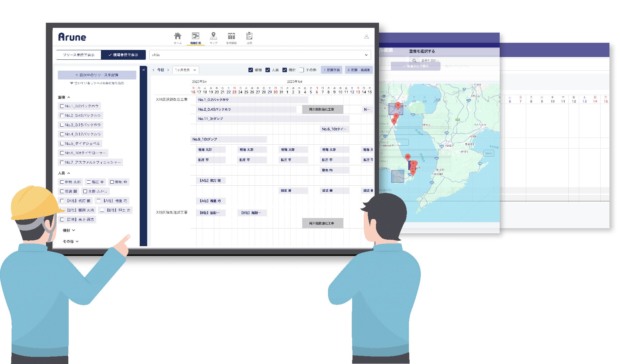Click 重機を選択する heading in map window
Screen dimensions: 620x364
(x=422, y=51)
